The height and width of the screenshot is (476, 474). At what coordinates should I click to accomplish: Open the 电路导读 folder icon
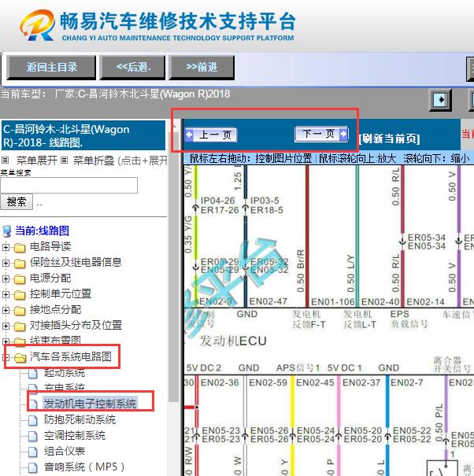20,248
